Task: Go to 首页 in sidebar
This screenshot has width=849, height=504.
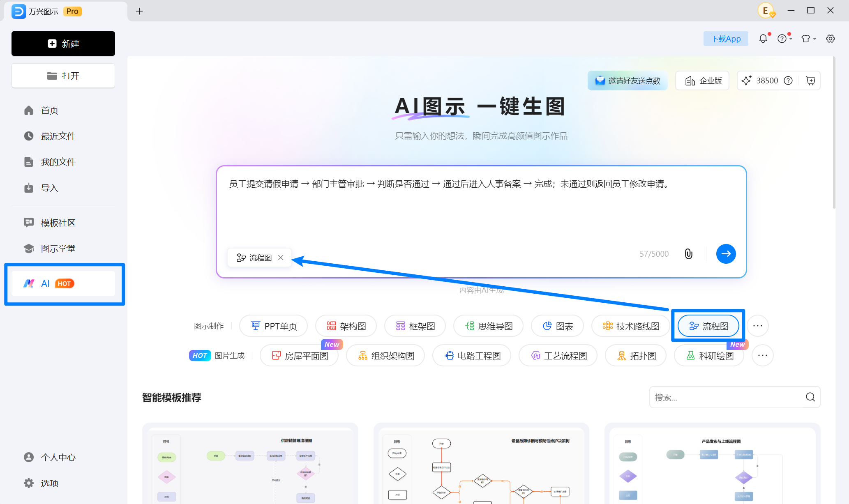Action: pos(63,110)
